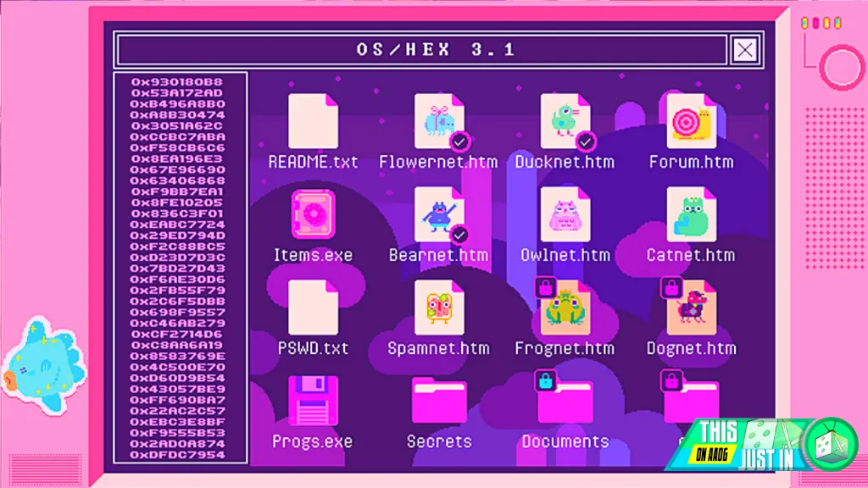Select hex line 0xA8B30474
The width and height of the screenshot is (868, 488).
click(x=177, y=115)
